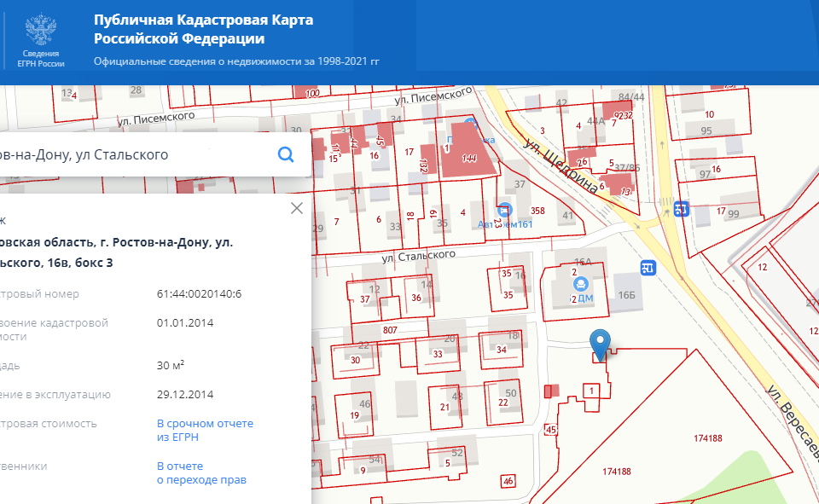Click the 'ул. Стальского' street label on the map
The width and height of the screenshot is (819, 504).
tap(418, 256)
